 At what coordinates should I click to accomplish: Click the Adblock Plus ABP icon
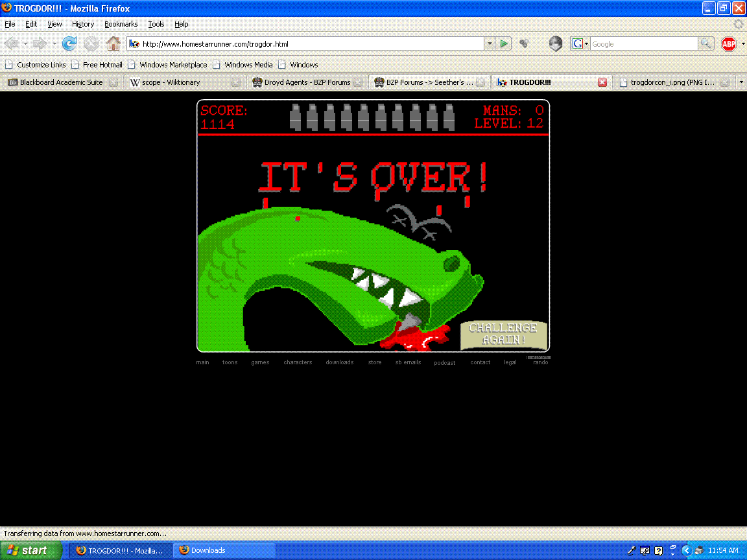728,44
